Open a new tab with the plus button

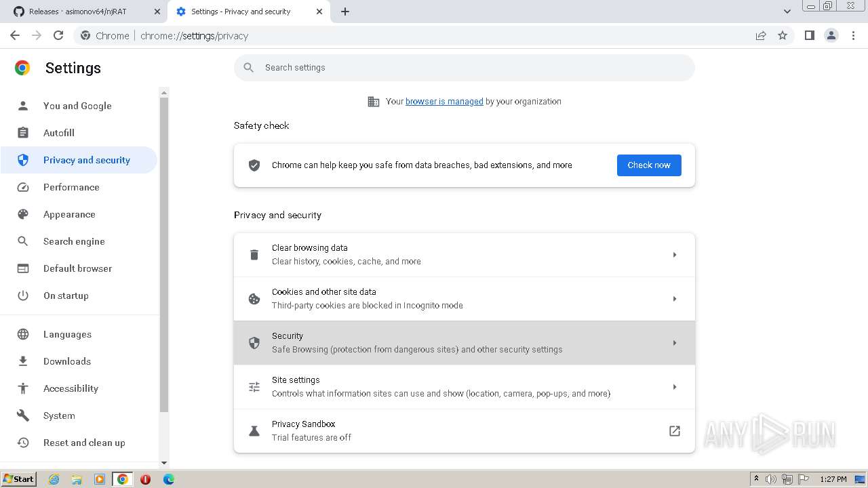pos(345,12)
